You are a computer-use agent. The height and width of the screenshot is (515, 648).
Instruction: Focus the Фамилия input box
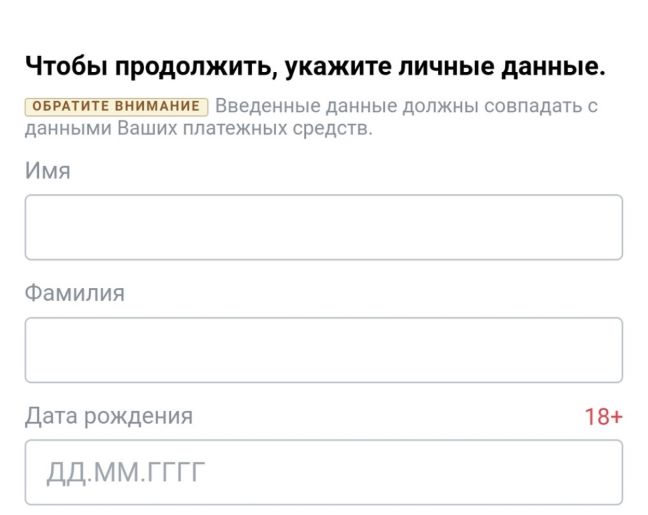(x=323, y=350)
